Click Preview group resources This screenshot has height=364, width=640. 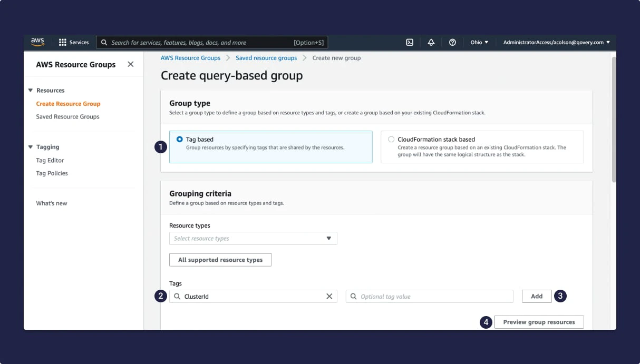tap(538, 322)
